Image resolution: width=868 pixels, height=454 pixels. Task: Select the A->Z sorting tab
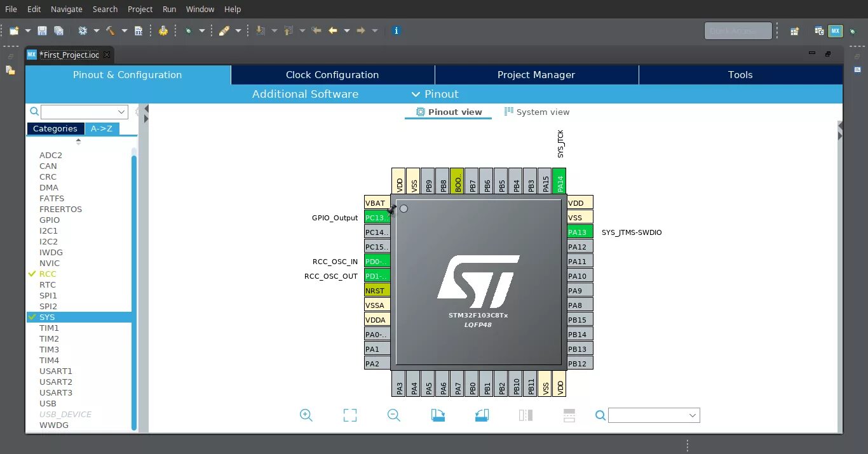tap(102, 128)
